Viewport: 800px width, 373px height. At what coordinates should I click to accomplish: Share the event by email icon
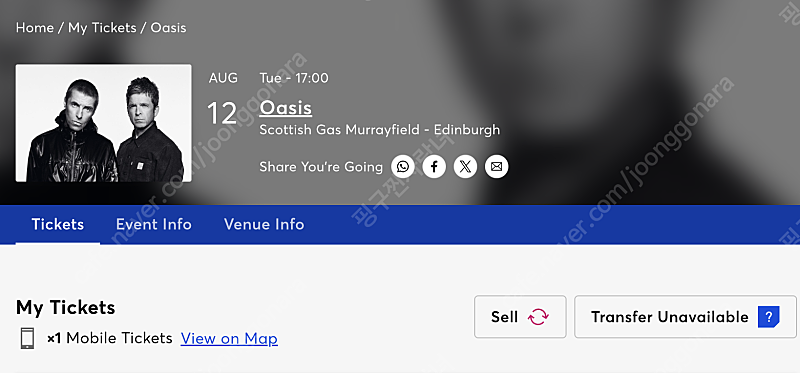point(496,167)
